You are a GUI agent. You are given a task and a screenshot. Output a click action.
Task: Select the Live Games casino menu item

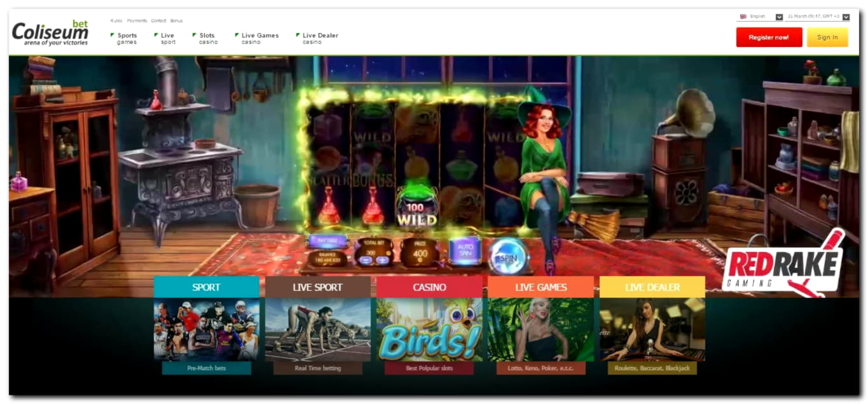click(260, 39)
